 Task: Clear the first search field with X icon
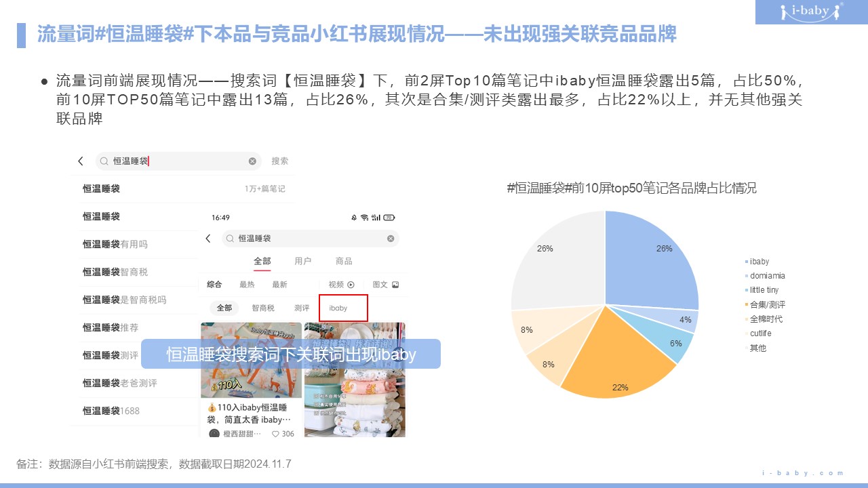(x=252, y=161)
